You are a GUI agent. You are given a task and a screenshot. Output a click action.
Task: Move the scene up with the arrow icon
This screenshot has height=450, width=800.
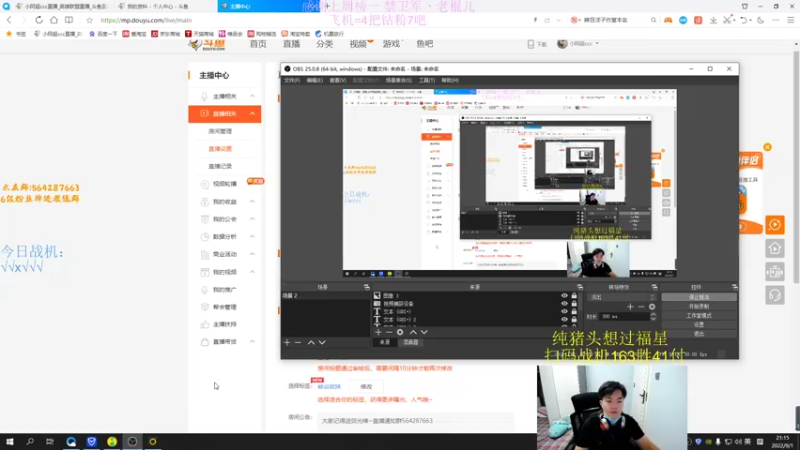click(x=311, y=342)
